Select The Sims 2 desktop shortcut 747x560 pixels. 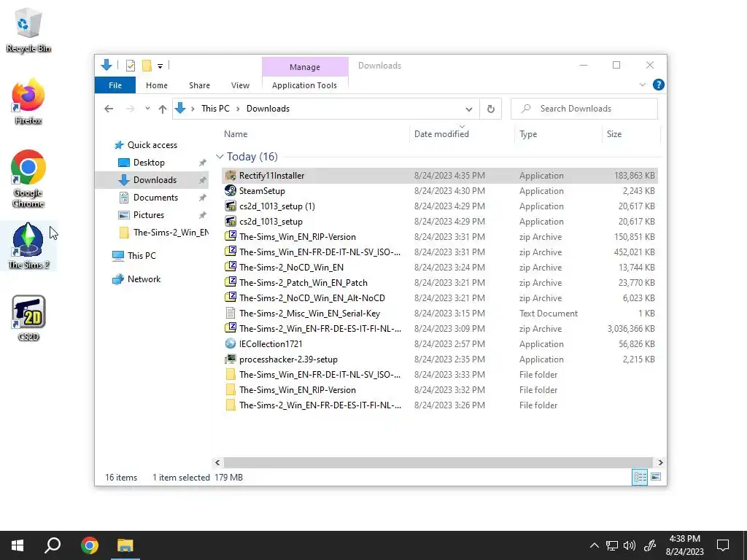tap(28, 246)
